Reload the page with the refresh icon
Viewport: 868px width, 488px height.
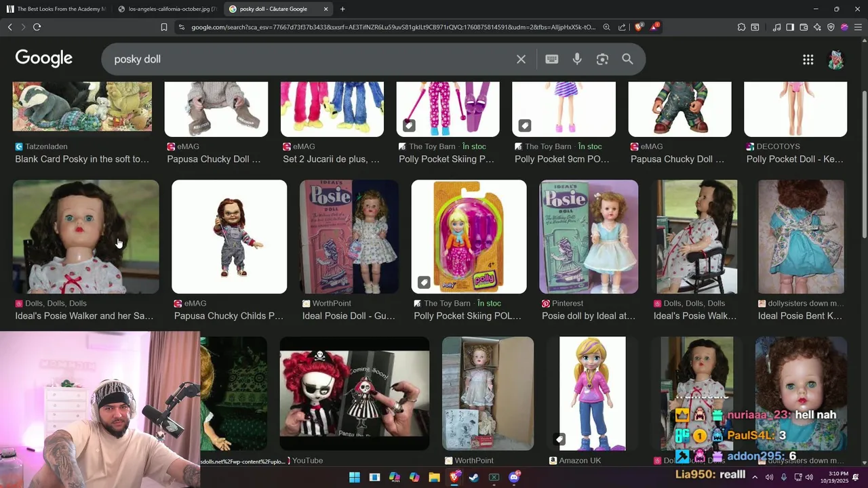click(37, 27)
